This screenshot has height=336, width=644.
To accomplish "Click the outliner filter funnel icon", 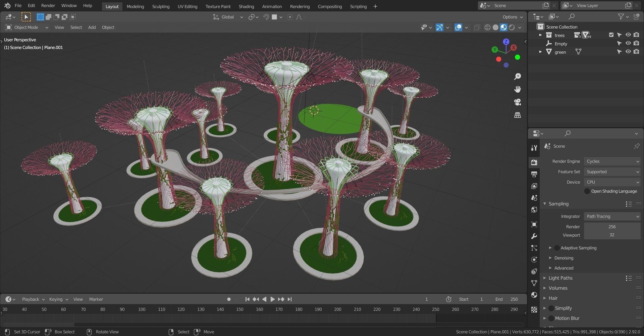I will pos(621,16).
